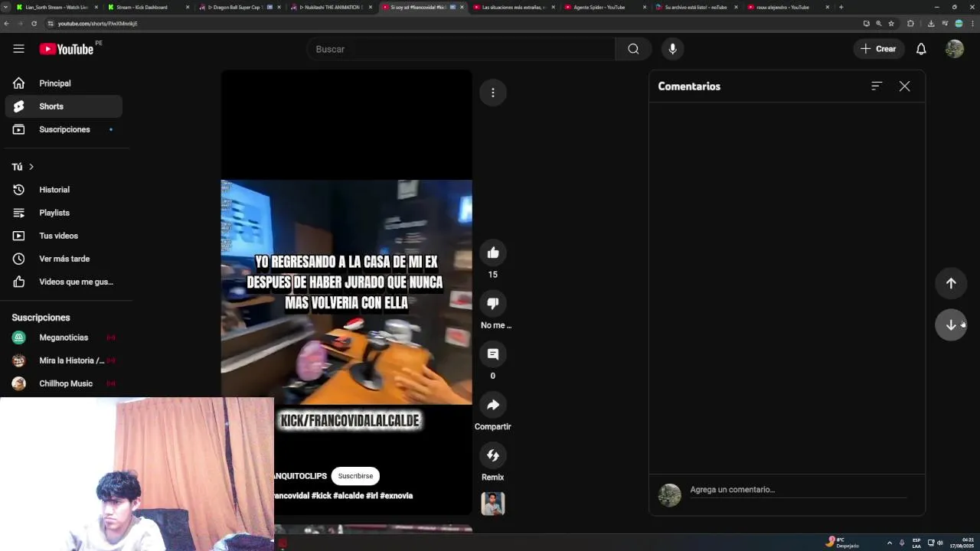
Task: Switch to the Lian_Sorth Stream tab
Action: 57,7
